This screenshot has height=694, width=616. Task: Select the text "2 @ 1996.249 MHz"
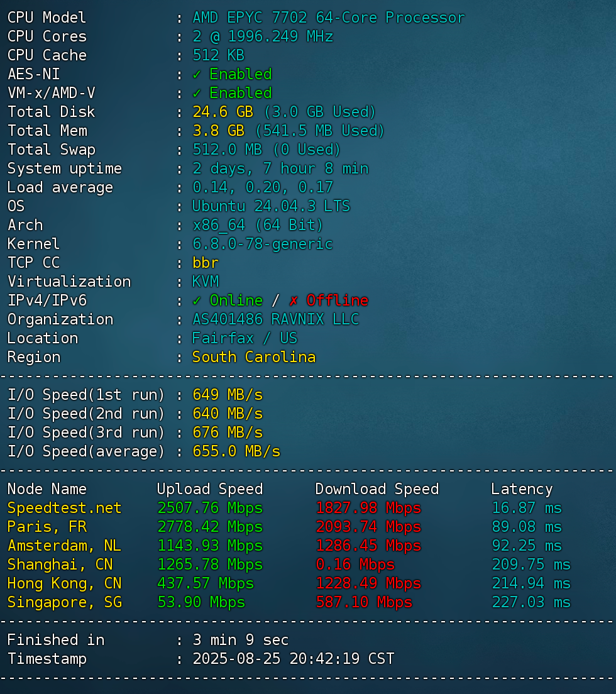click(262, 36)
